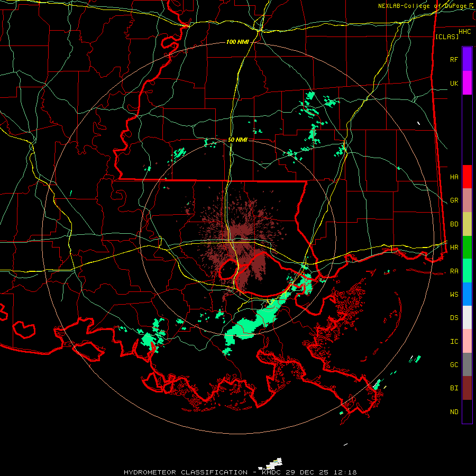Click the HHC product code text
Image resolution: width=476 pixels, height=476 pixels.
click(x=465, y=32)
